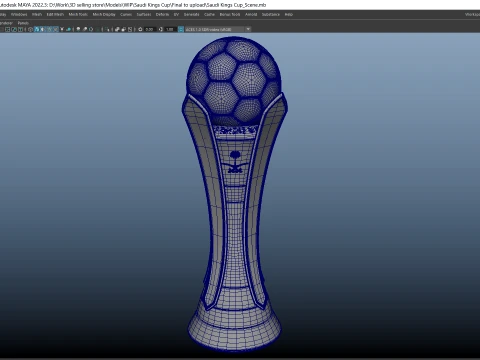Toggle multisample anti-aliasing icon
The width and height of the screenshot is (480, 360).
click(x=91, y=29)
